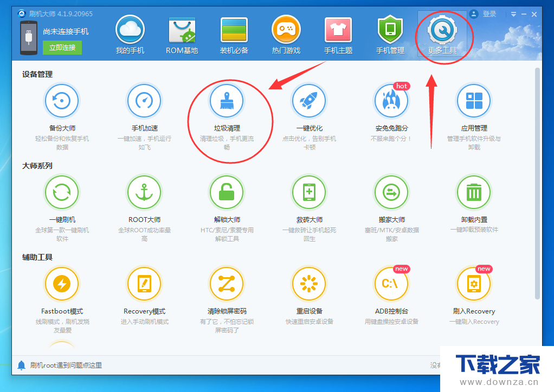554x392 pixels.
Task: Click the tools list vertical scrollbar
Action: 537,184
